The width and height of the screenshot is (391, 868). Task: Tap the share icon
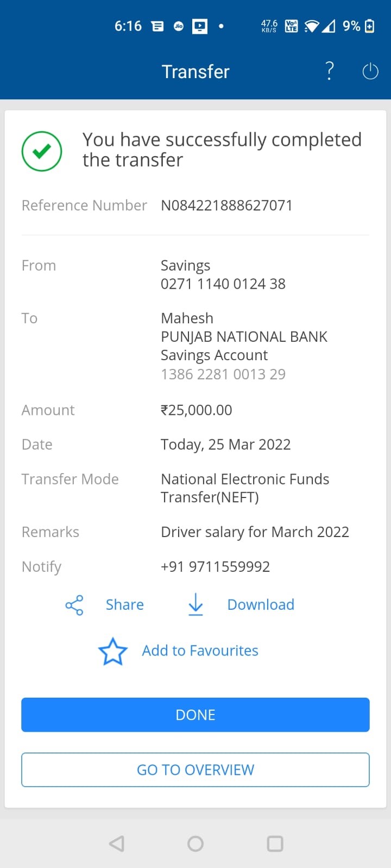74,605
